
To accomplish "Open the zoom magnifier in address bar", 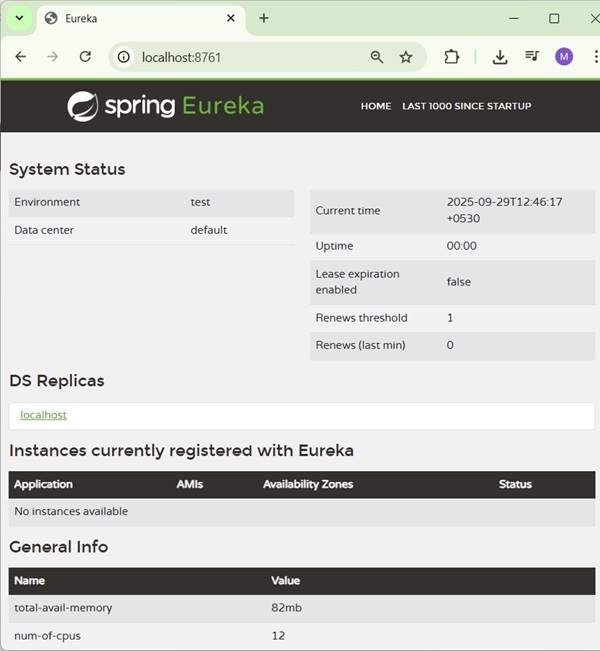I will (377, 57).
